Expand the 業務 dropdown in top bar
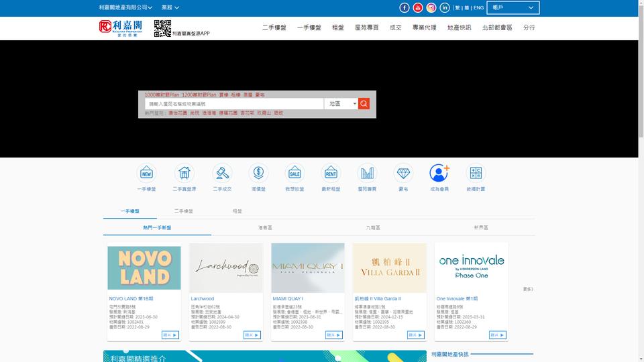The width and height of the screenshot is (644, 362). pyautogui.click(x=170, y=7)
